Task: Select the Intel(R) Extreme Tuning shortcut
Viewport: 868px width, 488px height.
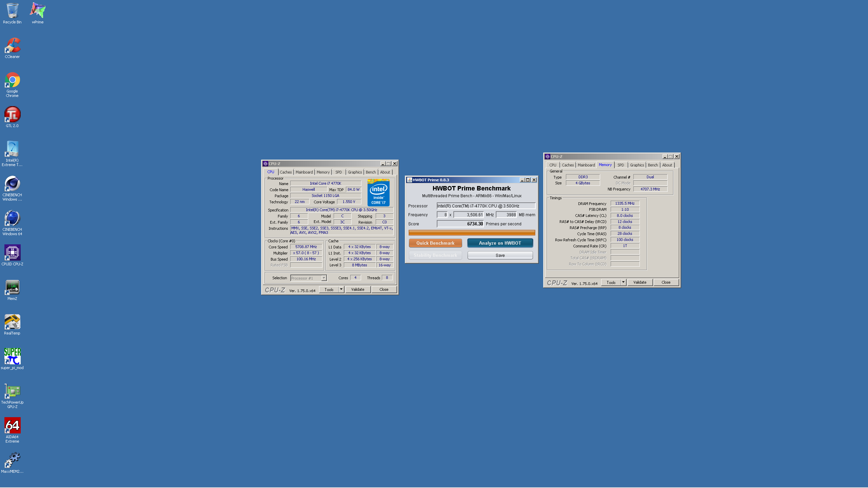Action: point(12,154)
